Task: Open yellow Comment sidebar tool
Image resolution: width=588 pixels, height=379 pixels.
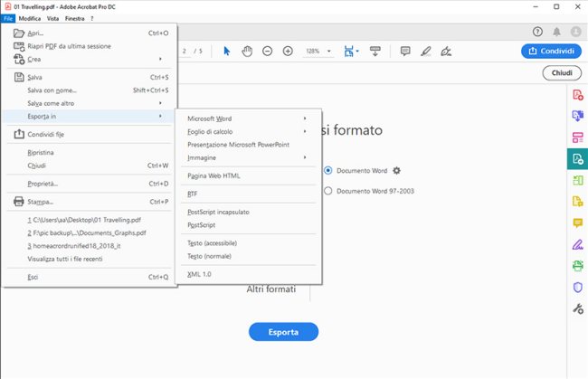Action: 577,223
